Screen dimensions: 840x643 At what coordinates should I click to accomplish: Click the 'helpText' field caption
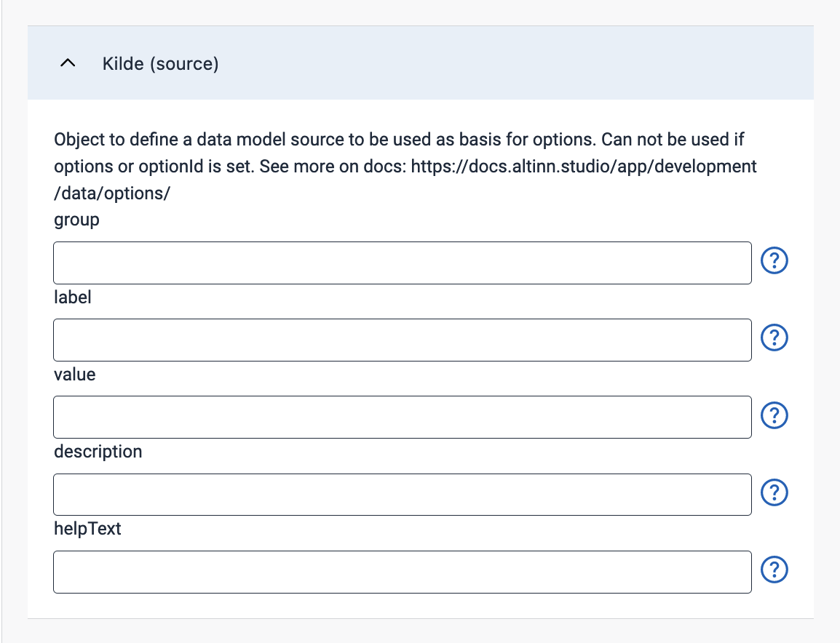tap(87, 529)
